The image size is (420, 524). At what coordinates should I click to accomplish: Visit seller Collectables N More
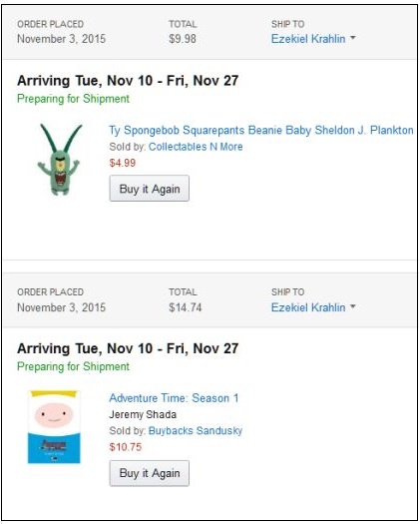pyautogui.click(x=196, y=147)
